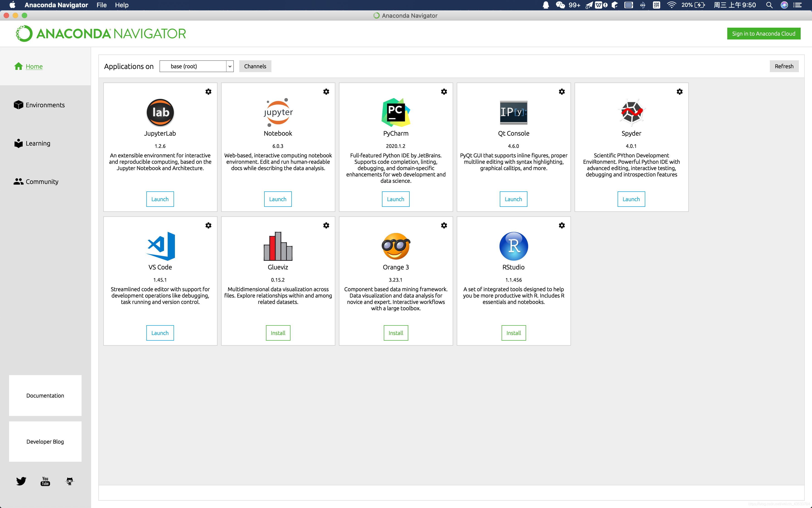This screenshot has width=812, height=508.
Task: Click the Glueviz bar chart icon
Action: (278, 246)
